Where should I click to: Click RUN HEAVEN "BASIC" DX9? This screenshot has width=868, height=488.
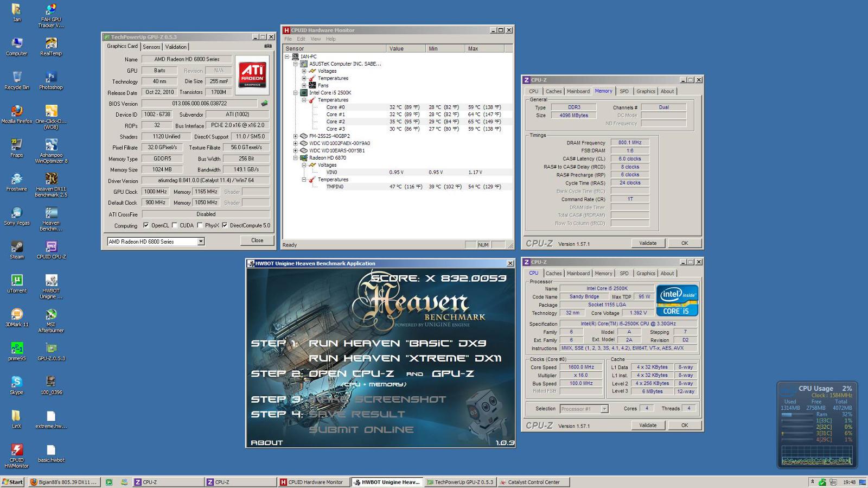(397, 344)
